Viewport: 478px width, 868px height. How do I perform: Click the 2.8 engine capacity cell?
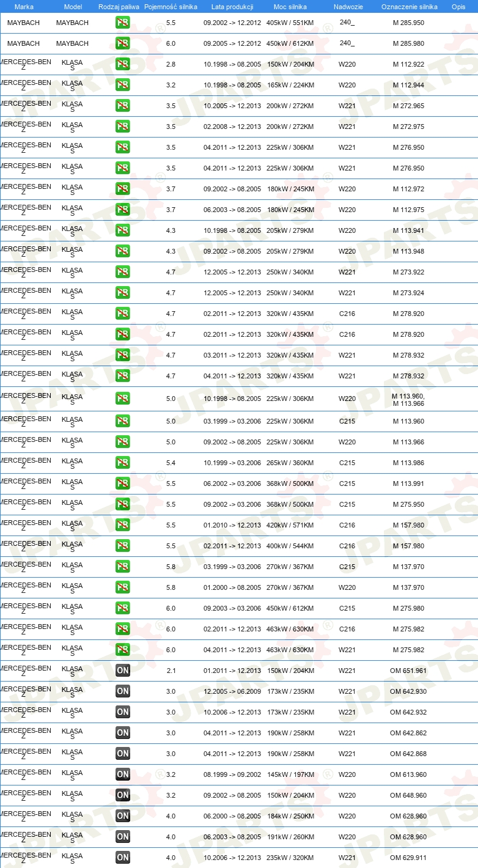[x=171, y=64]
